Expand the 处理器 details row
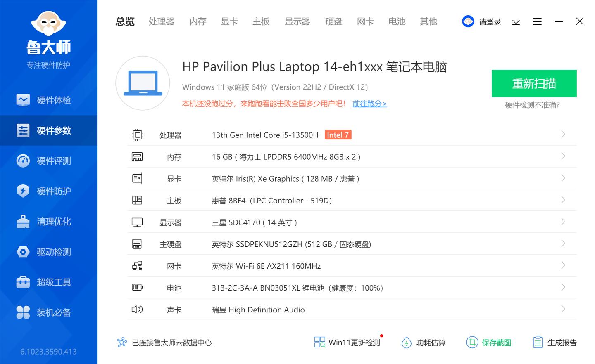Screen dimensions: 595x364 pos(563,134)
